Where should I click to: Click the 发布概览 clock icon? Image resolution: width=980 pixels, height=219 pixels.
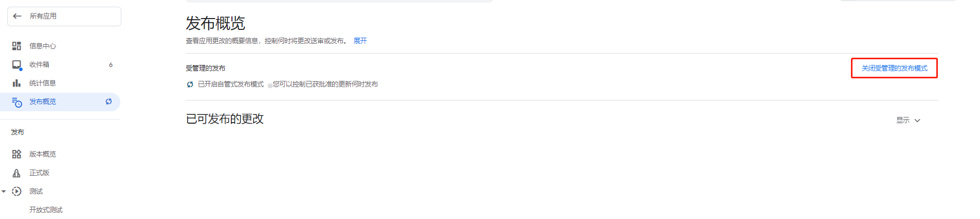point(17,102)
